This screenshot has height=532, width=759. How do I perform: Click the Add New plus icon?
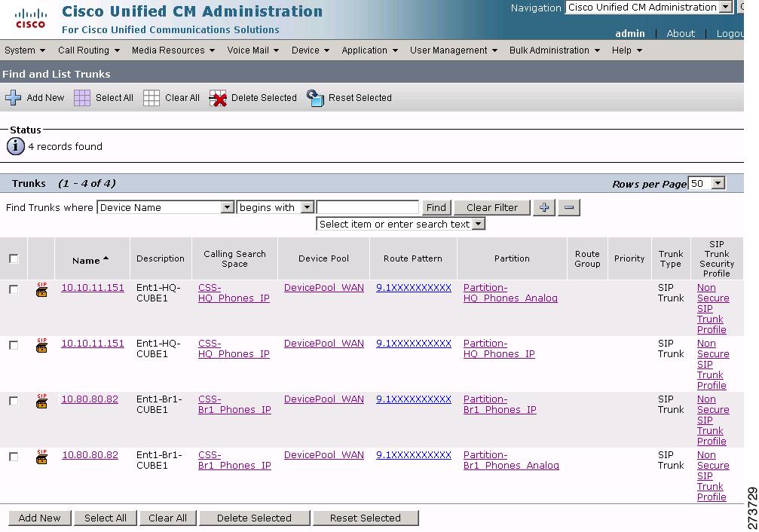click(x=13, y=97)
